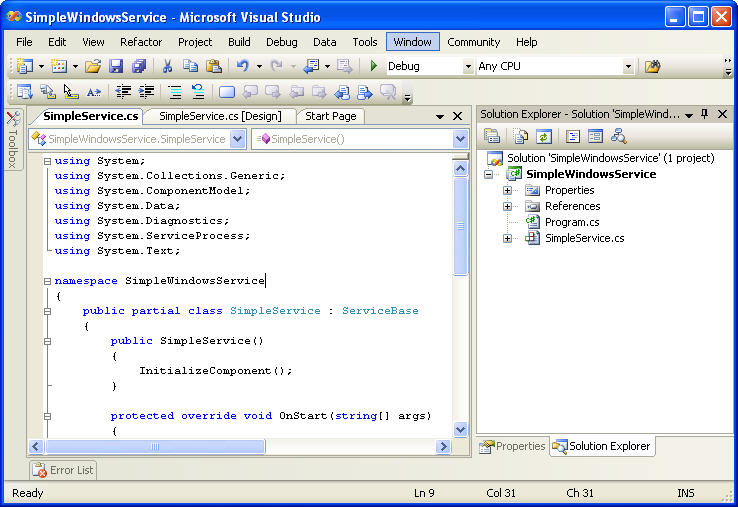Screen dimensions: 738x507
Task: Click the InitializeComponent(); code line
Action: 215,371
